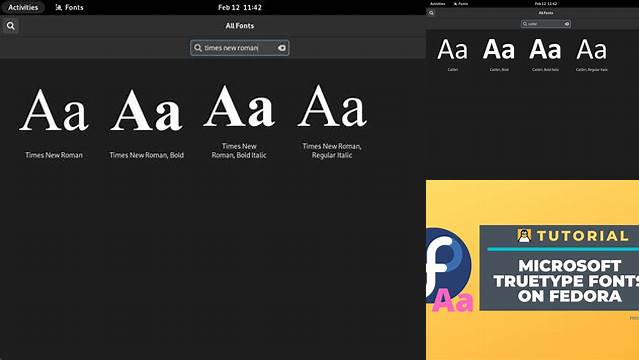Open the Times New Roman, Bold Italic font
Image resolution: width=639 pixels, height=360 pixels.
coord(239,122)
